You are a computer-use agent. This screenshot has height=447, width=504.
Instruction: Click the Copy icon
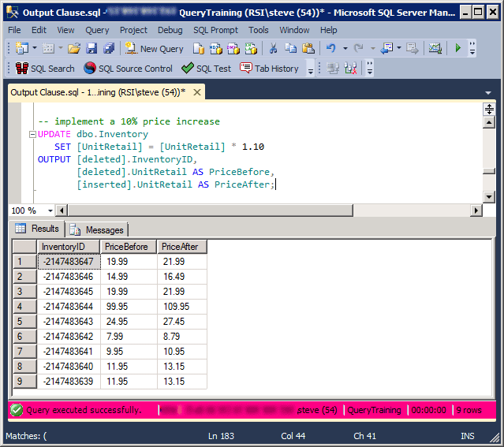[290, 49]
